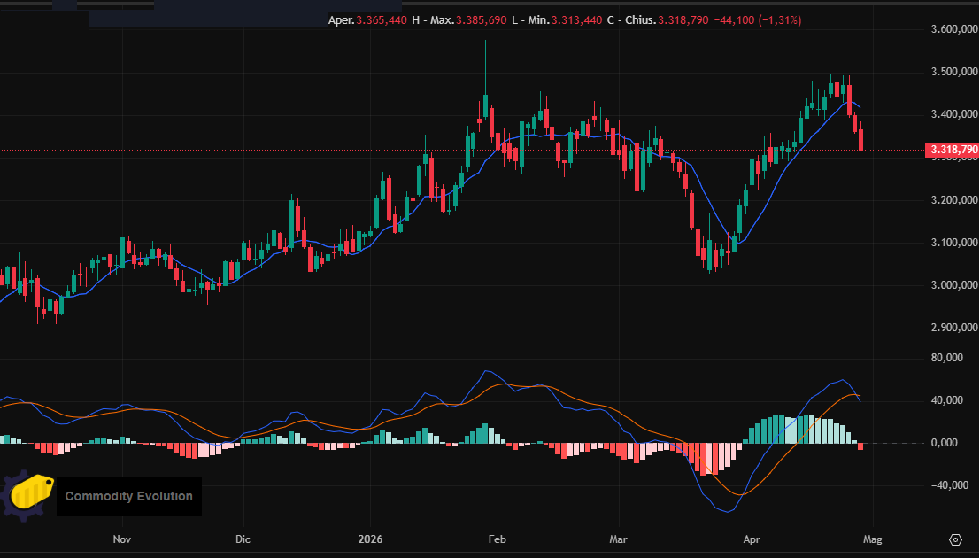Viewport: 980px width, 558px height.
Task: Click the Dic label on time axis
Action: [243, 539]
